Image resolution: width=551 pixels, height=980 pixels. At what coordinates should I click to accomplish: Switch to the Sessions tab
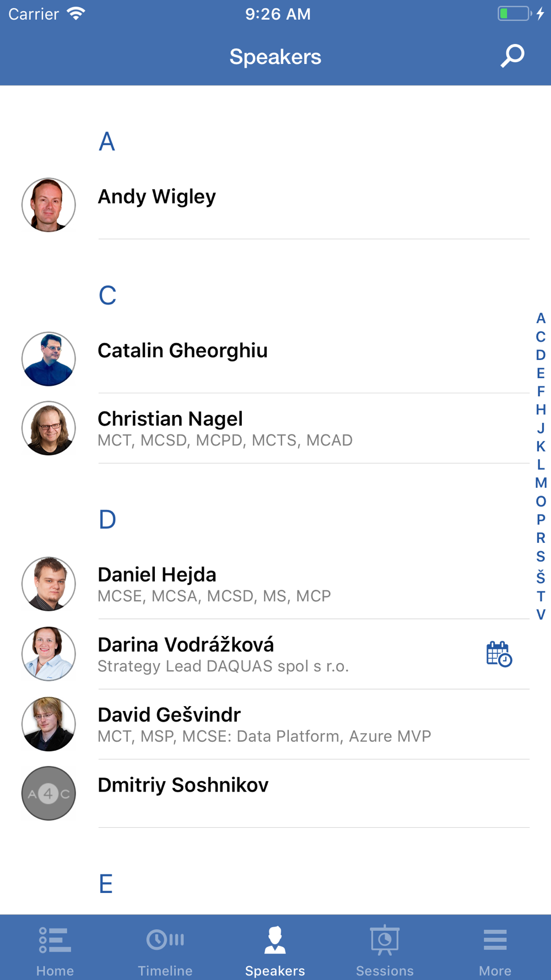pos(385,950)
